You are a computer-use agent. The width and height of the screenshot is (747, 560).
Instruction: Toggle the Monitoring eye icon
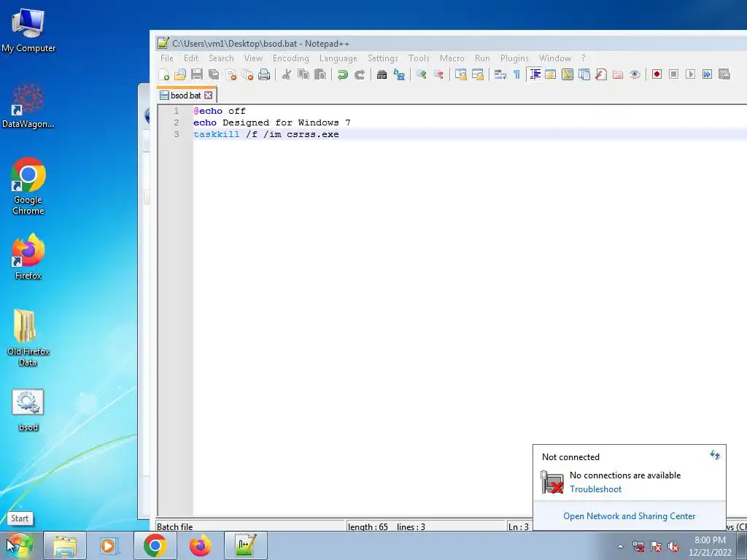(635, 74)
